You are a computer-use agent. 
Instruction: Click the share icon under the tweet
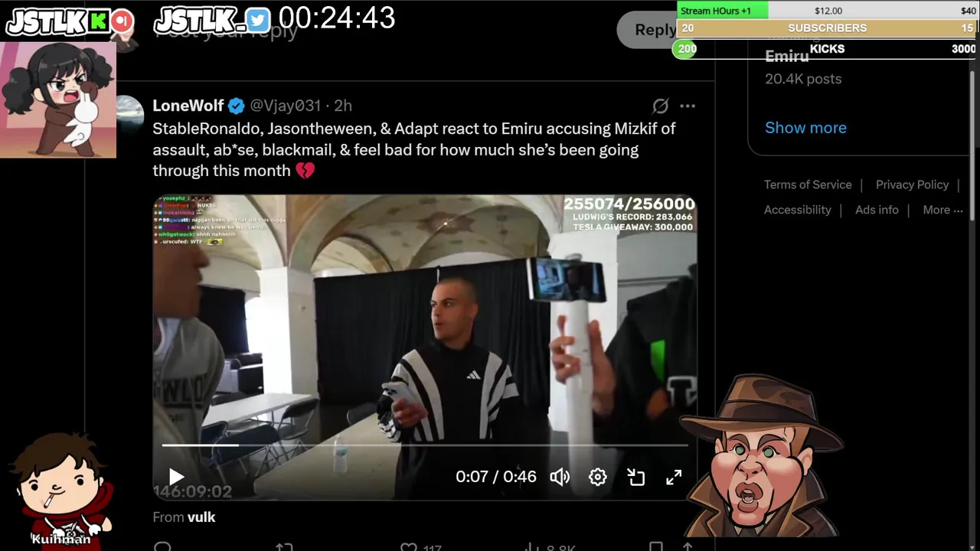(688, 546)
